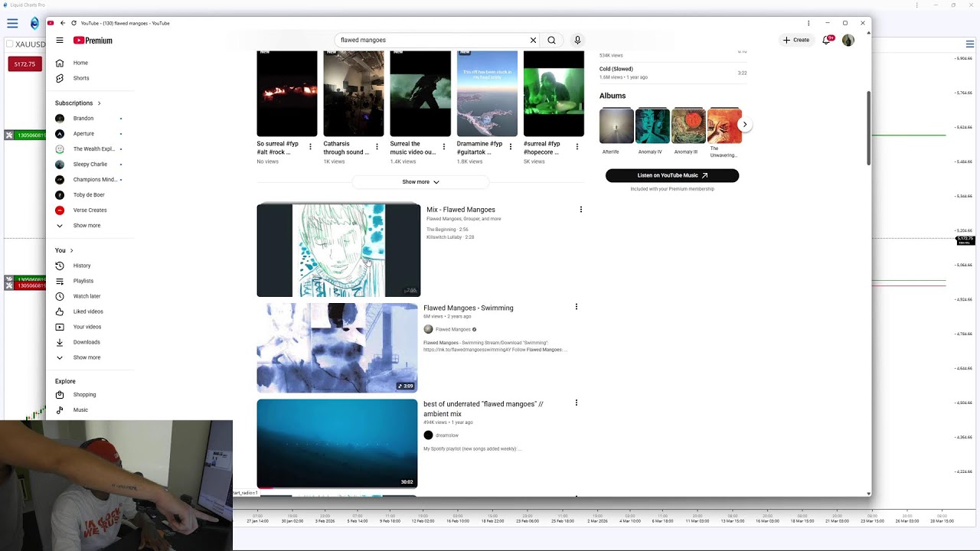Click the red 5172.75 price button
Viewport: 980px width, 551px height.
(24, 64)
